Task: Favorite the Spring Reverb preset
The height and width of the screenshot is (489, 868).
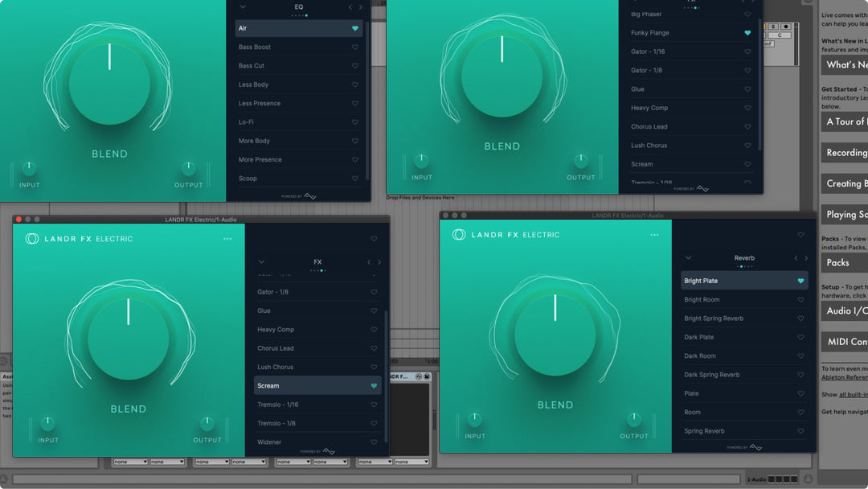Action: tap(800, 431)
